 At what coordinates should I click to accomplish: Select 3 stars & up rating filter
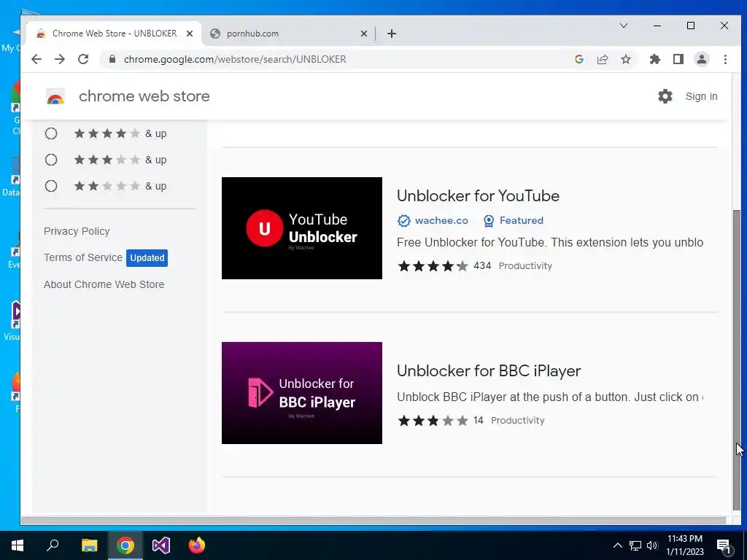click(x=51, y=160)
